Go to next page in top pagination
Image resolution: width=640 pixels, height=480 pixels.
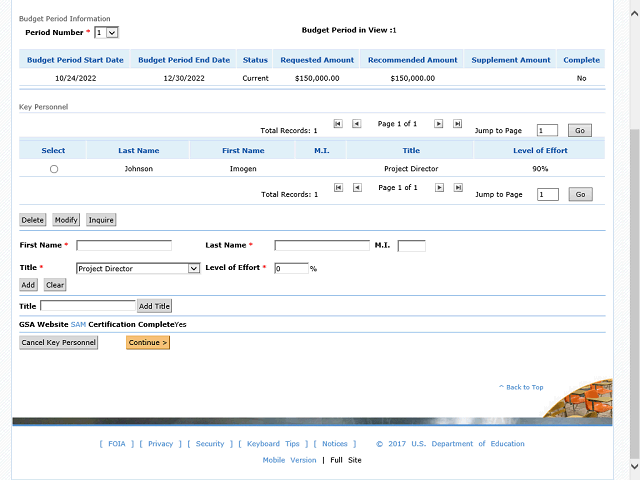point(438,124)
